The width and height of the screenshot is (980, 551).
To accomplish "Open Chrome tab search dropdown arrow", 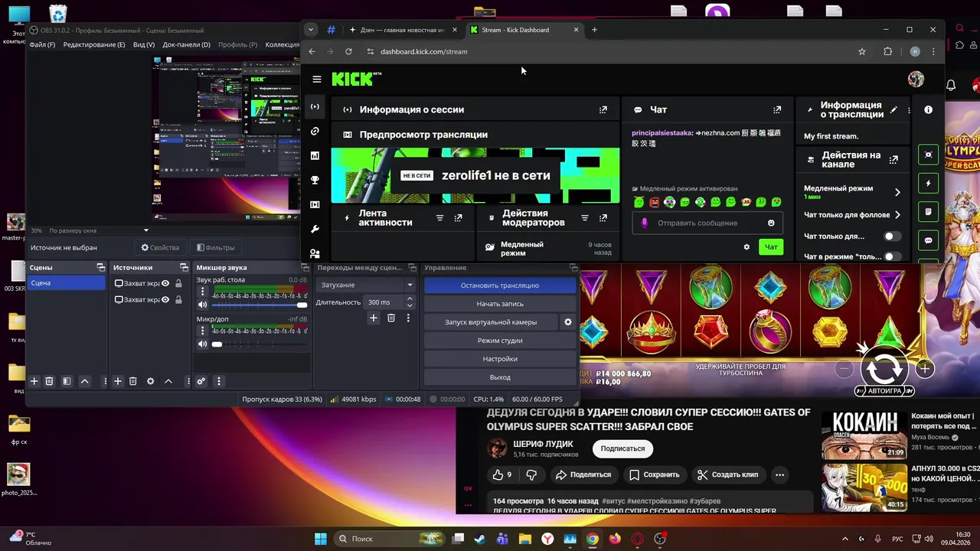I will tap(310, 30).
